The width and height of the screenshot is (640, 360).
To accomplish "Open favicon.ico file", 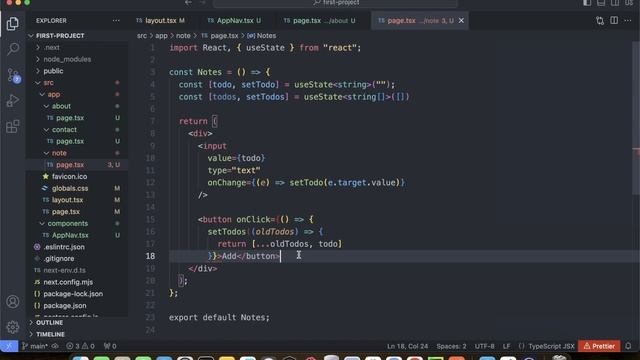I will tap(69, 177).
